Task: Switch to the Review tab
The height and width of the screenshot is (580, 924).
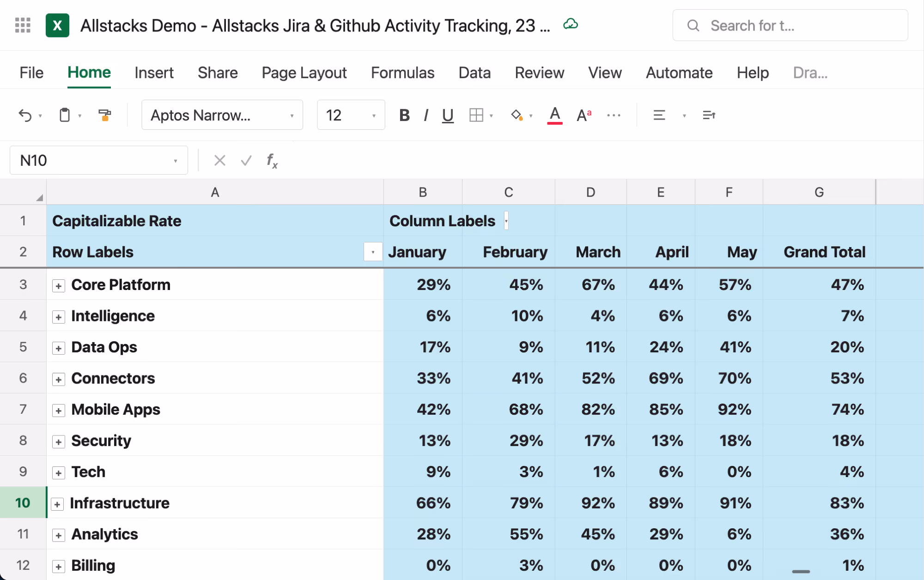Action: (539, 72)
